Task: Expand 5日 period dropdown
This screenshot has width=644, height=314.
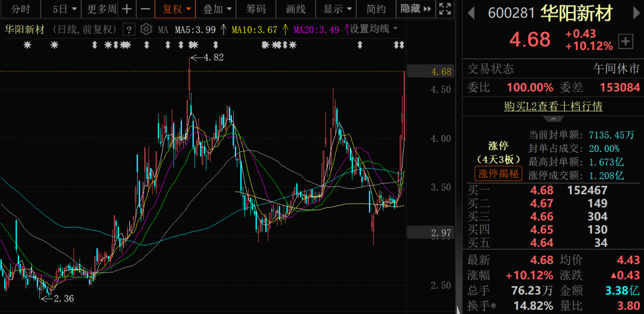Action: click(64, 9)
